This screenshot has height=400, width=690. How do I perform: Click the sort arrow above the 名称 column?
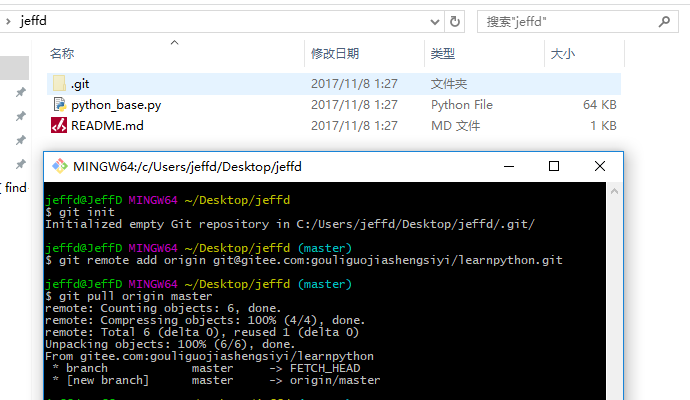(175, 42)
